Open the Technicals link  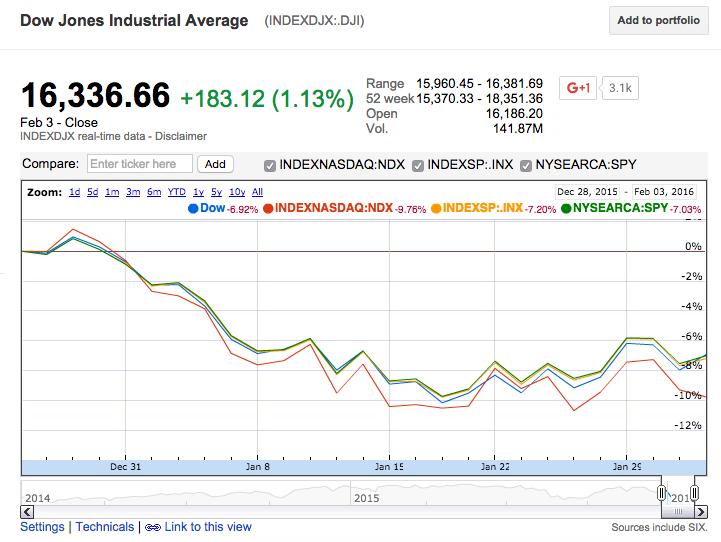105,527
